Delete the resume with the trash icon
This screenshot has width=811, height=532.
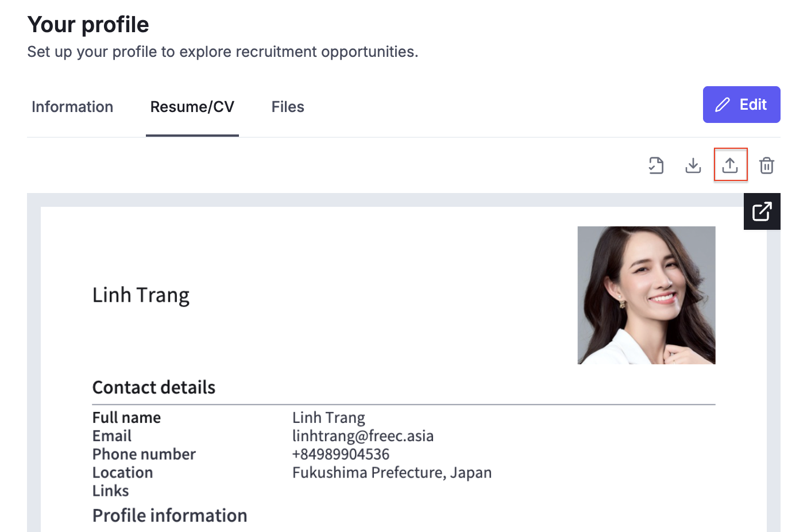tap(767, 165)
